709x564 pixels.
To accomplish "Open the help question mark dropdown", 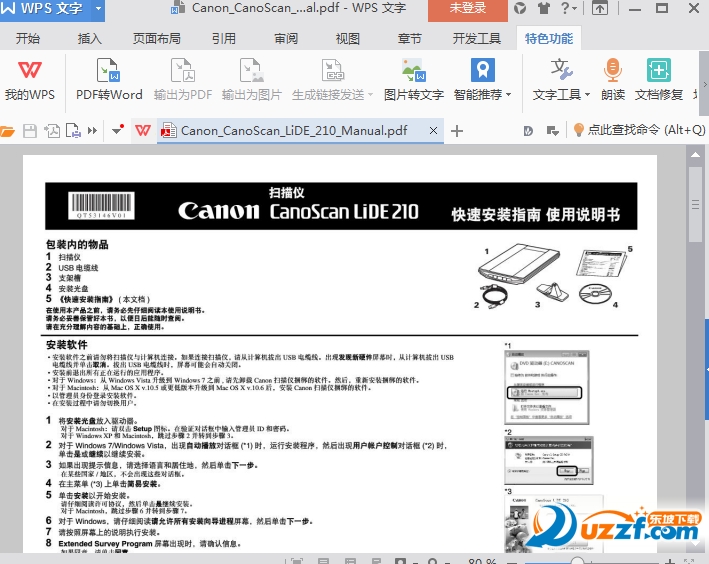I will tap(568, 8).
